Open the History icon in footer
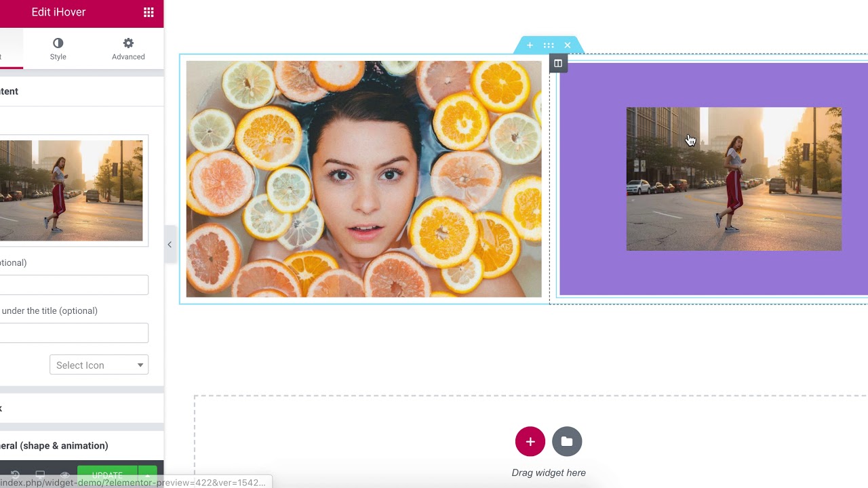 coord(15,475)
